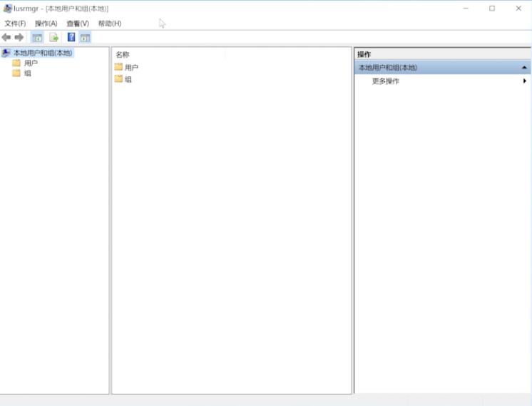Maximize the lusrmgr window
Screen dimensions: 532x406
492,9
